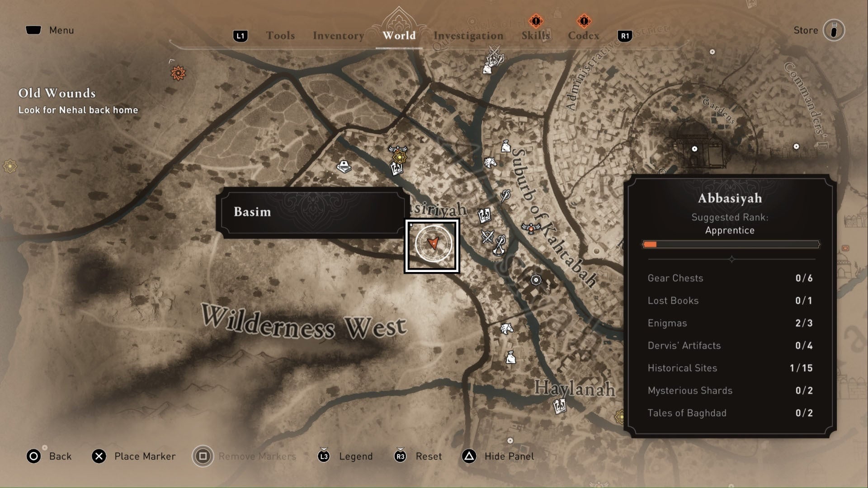Viewport: 868px width, 488px height.
Task: Open the Investigation menu tab
Action: click(x=468, y=34)
